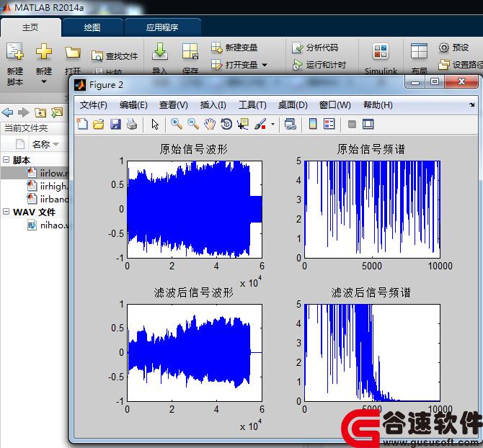
Task: Toggle the Rotate 3D tool
Action: pos(226,125)
